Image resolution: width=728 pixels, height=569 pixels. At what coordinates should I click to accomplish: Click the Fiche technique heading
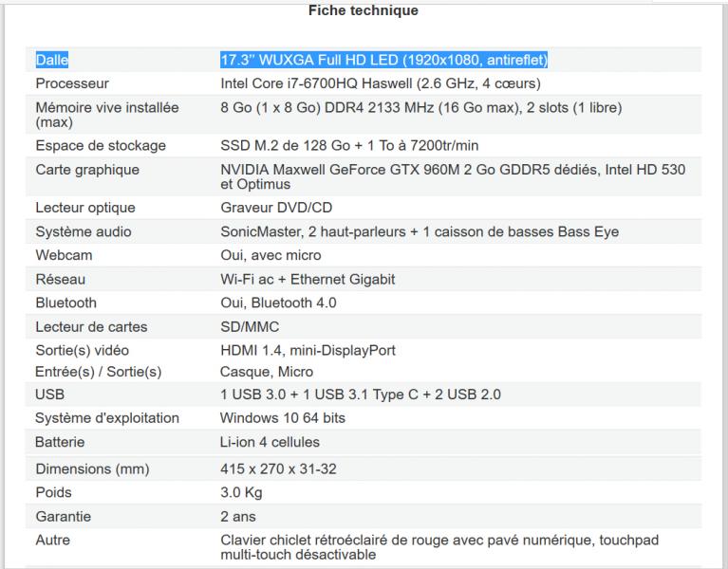pos(364,10)
